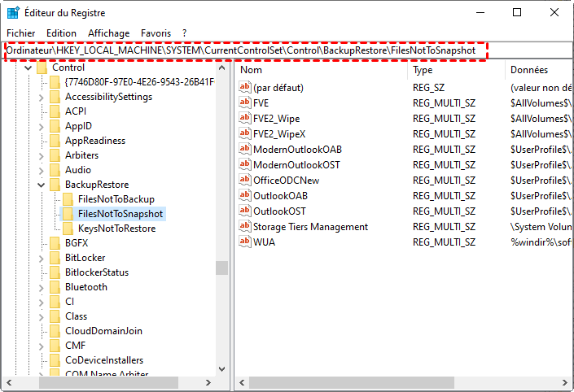Click the value icon beside (par défaut)
Screen dimensions: 574x392
point(245,87)
